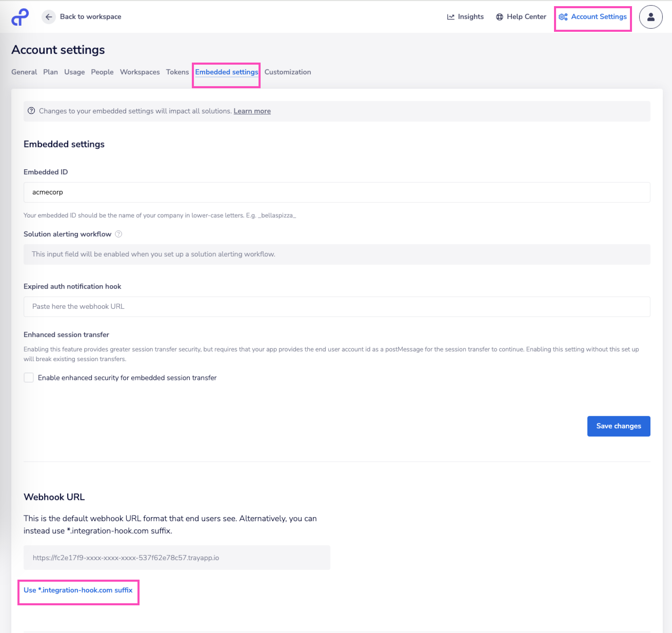Click the Webhook URL read-only field

[176, 557]
